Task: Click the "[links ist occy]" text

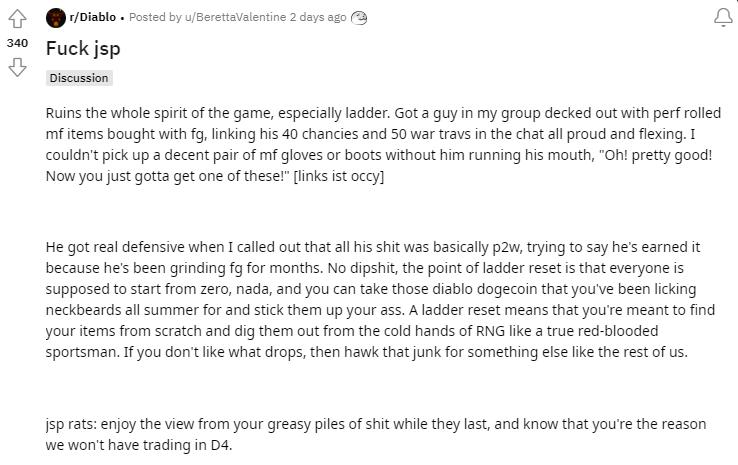Action: click(339, 176)
